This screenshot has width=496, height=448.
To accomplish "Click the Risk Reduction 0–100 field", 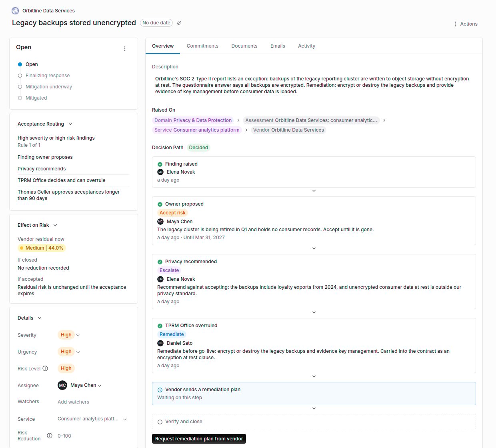I will point(64,436).
